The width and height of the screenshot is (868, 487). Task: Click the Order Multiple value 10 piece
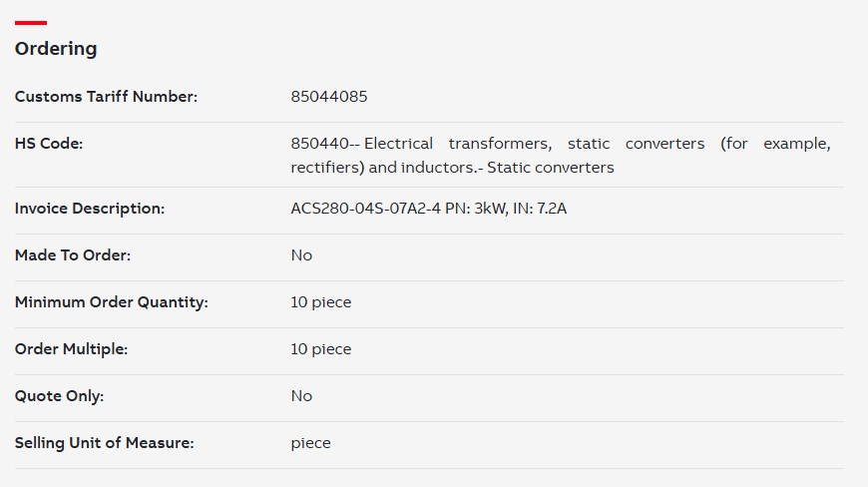321,349
